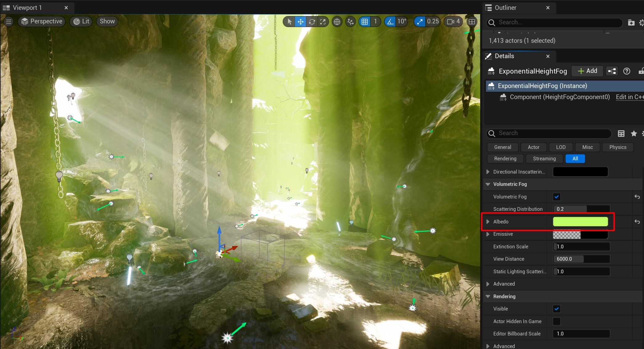Uncheck the Visible checkbox under Rendering

(556, 309)
